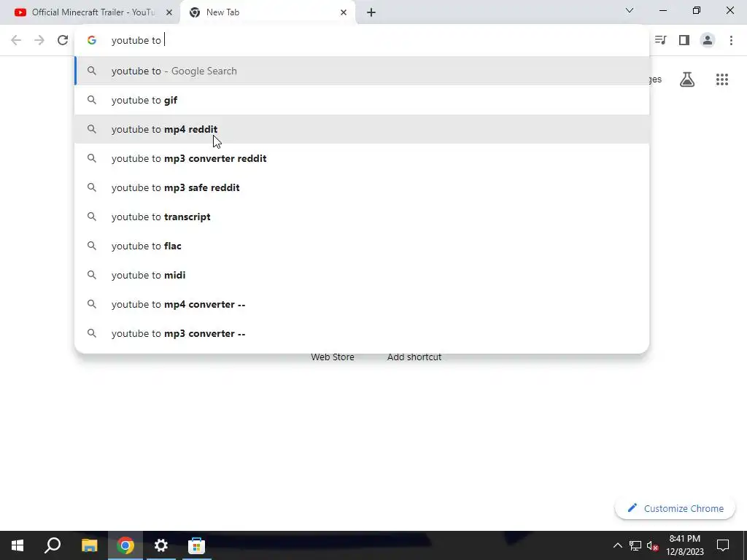This screenshot has width=747, height=560.
Task: Select the New Tab tab
Action: click(267, 12)
